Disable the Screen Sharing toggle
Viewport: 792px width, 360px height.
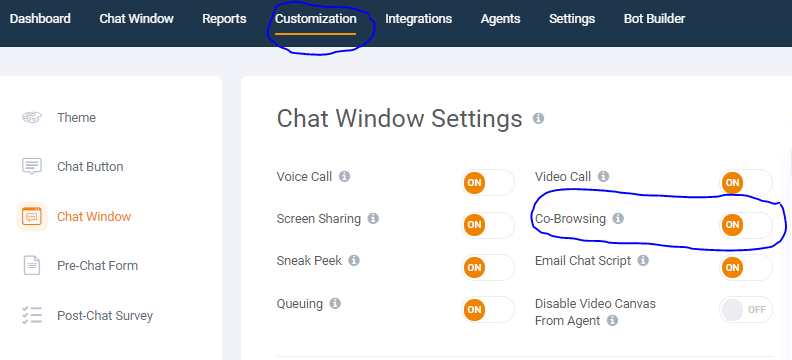click(487, 225)
